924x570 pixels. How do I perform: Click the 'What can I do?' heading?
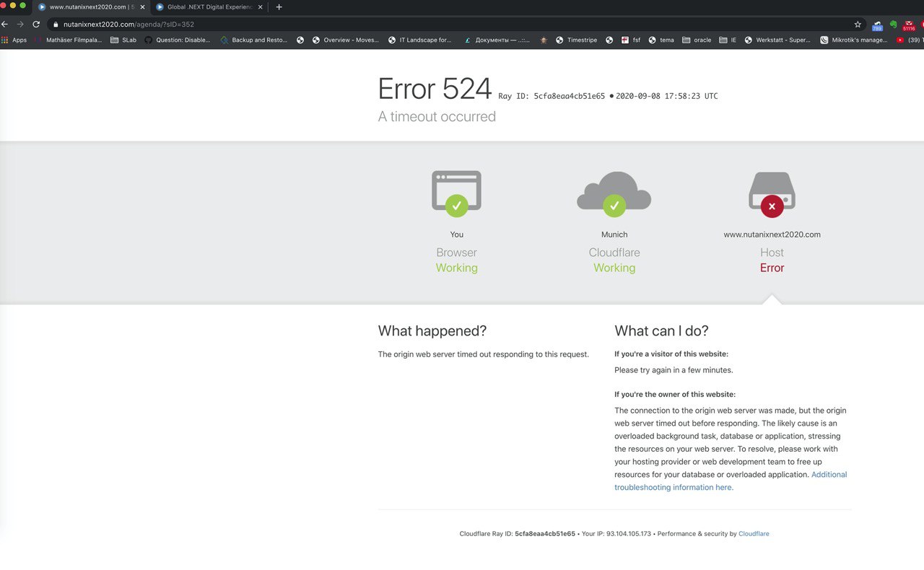[661, 331]
